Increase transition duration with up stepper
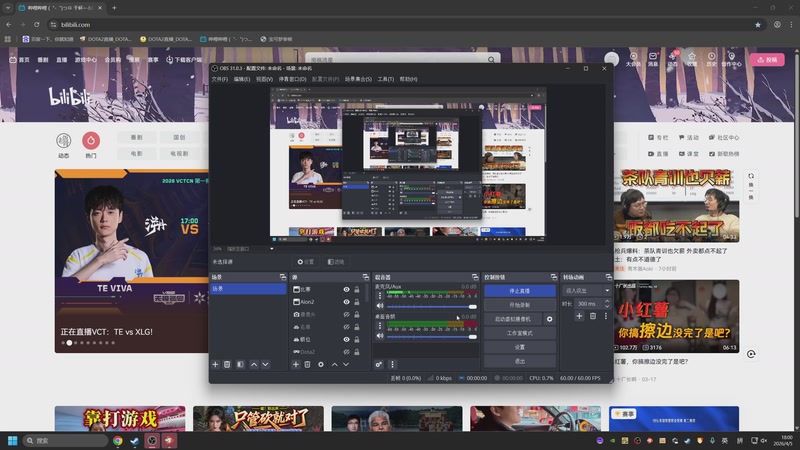This screenshot has width=800, height=450. click(x=607, y=301)
